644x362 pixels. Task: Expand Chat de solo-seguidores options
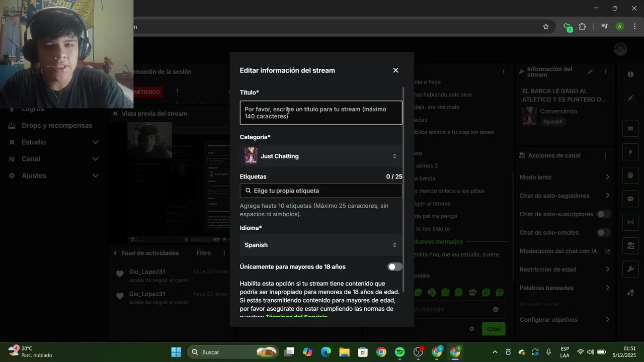607,196
